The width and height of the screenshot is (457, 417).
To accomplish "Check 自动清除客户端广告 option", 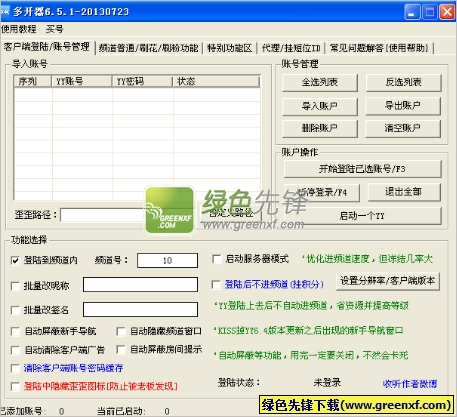I will click(x=15, y=350).
